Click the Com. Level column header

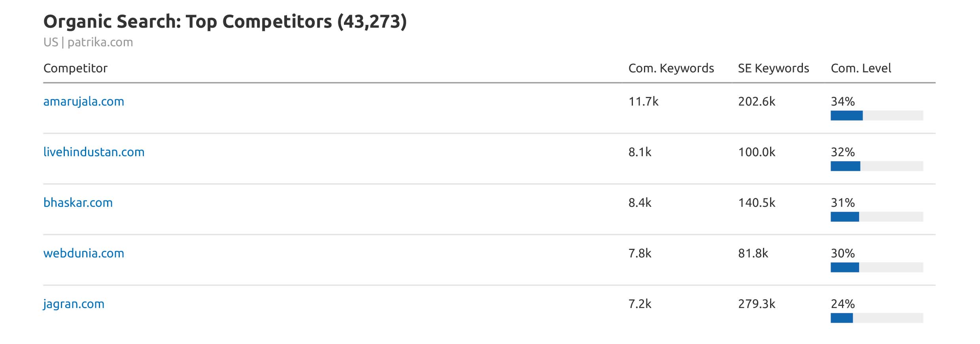pyautogui.click(x=861, y=68)
